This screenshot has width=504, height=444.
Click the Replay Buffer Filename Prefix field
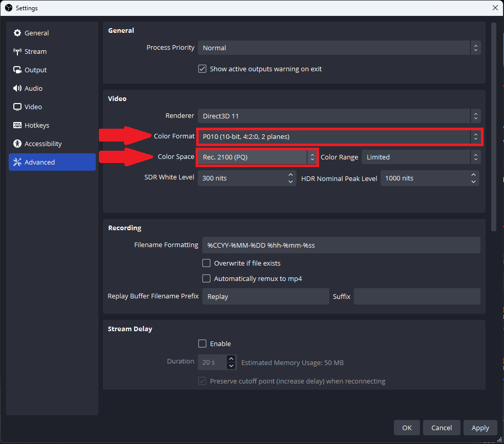pyautogui.click(x=265, y=296)
